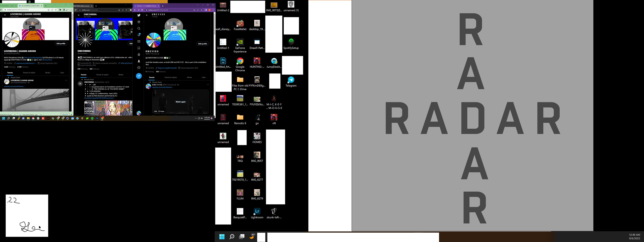Open GeForce Experience desktop icon
Image resolution: width=644 pixels, height=242 pixels.
pos(240,42)
